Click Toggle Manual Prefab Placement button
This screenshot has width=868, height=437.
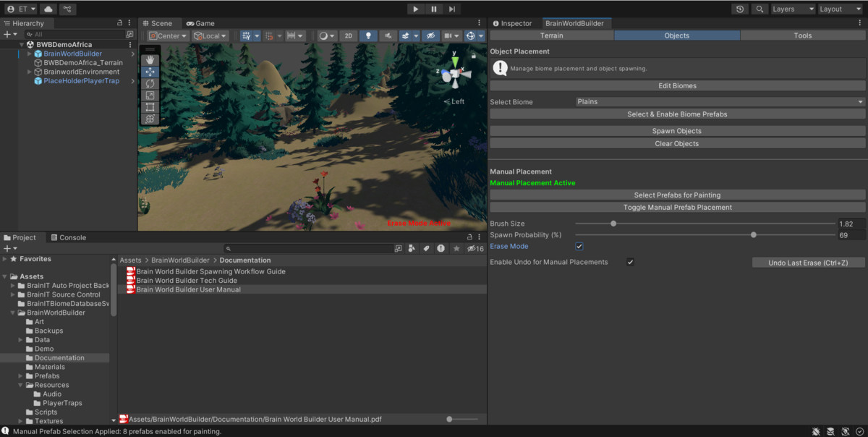pyautogui.click(x=677, y=208)
